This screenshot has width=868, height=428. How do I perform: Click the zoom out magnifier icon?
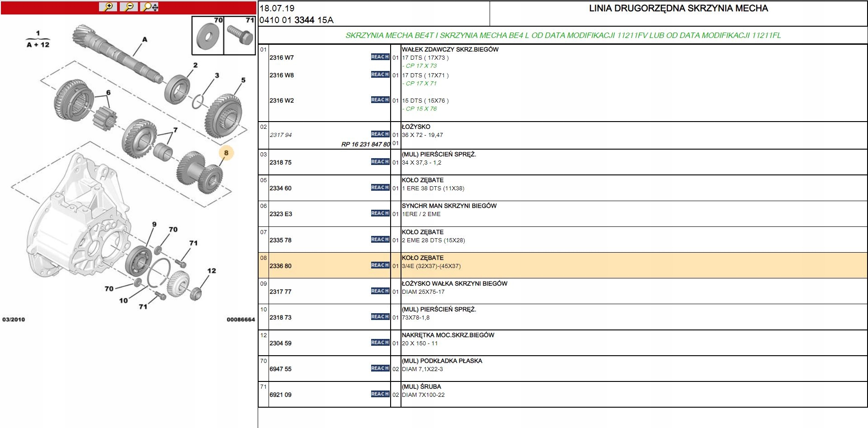click(129, 7)
